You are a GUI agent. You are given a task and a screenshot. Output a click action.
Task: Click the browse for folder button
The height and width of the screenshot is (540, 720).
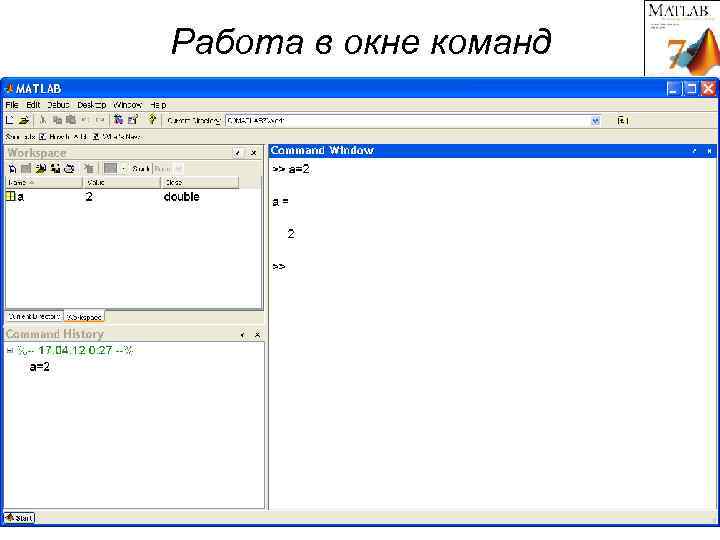tap(623, 121)
